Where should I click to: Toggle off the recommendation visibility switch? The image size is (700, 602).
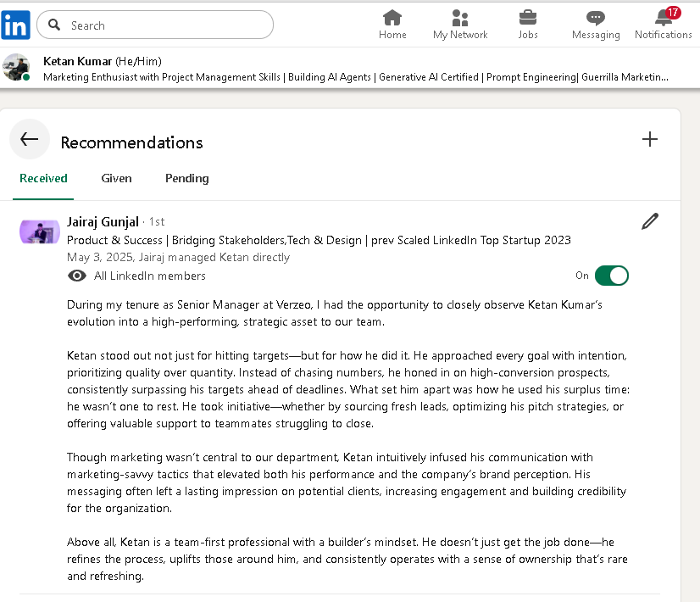[611, 276]
